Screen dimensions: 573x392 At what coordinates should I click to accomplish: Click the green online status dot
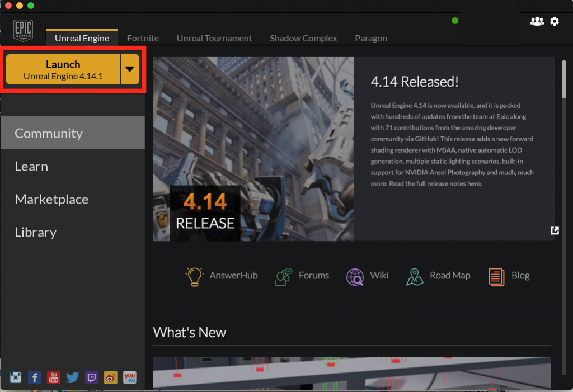[454, 21]
